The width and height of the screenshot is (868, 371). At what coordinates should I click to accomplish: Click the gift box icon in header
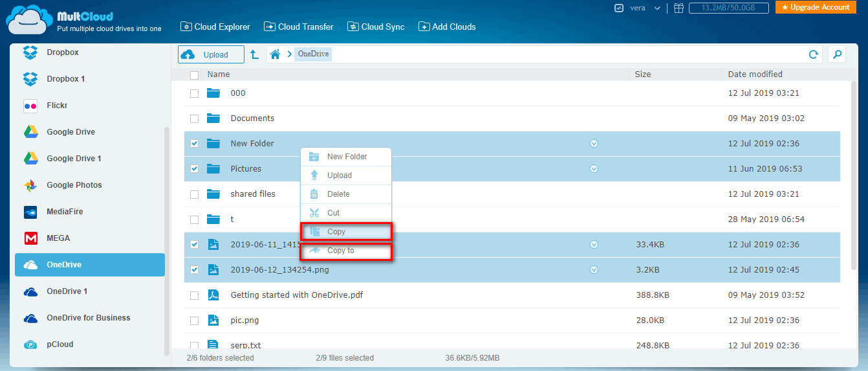click(678, 8)
